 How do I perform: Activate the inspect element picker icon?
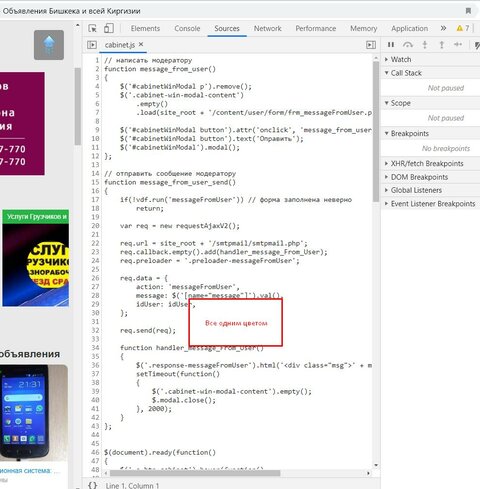[92, 28]
